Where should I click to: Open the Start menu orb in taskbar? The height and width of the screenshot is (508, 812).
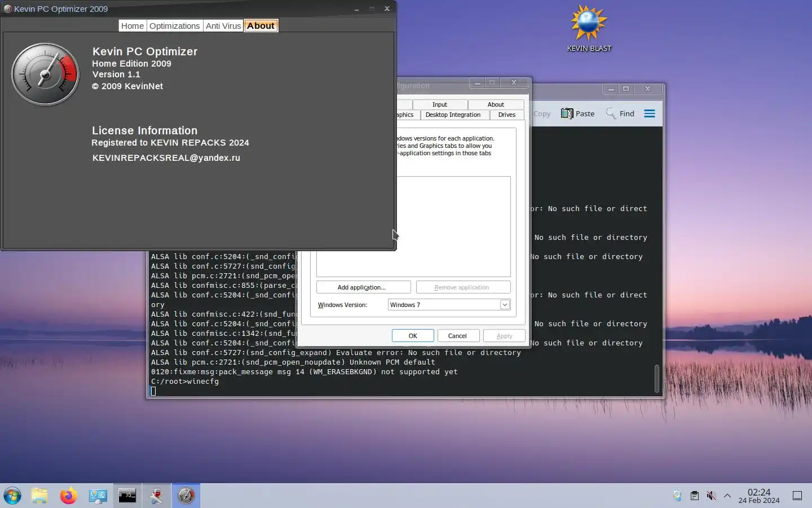tap(12, 496)
